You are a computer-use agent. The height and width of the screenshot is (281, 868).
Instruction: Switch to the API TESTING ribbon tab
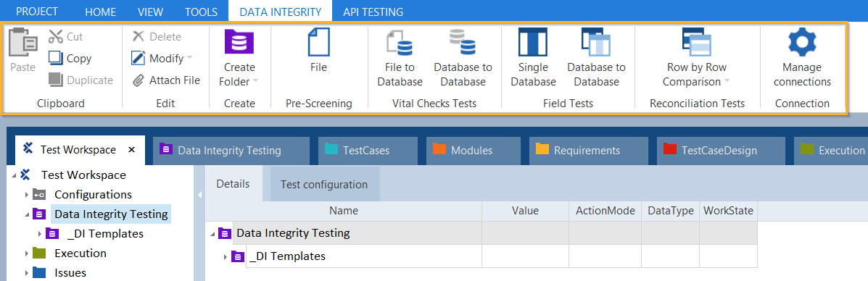(373, 12)
